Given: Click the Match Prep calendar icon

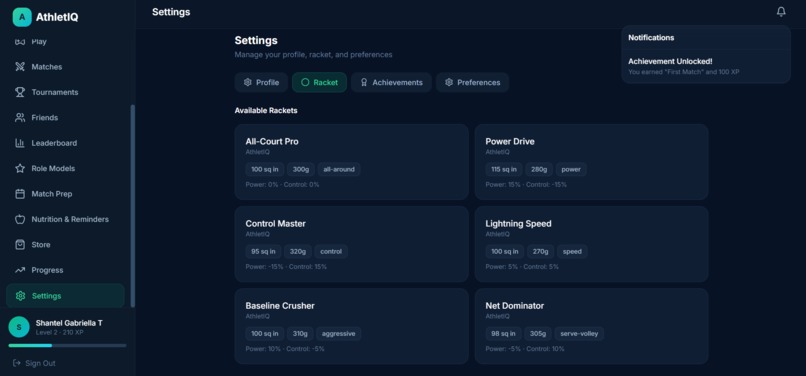Looking at the screenshot, I should tap(20, 194).
